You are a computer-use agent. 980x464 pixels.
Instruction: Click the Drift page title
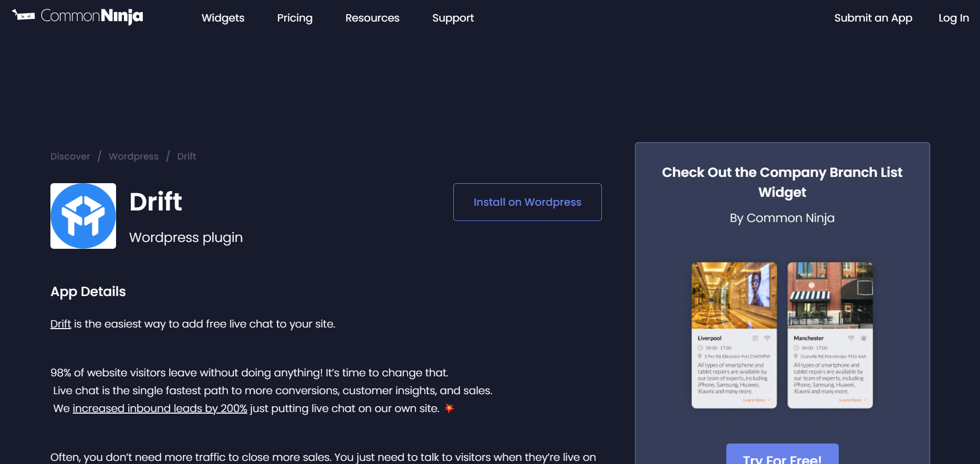(155, 202)
